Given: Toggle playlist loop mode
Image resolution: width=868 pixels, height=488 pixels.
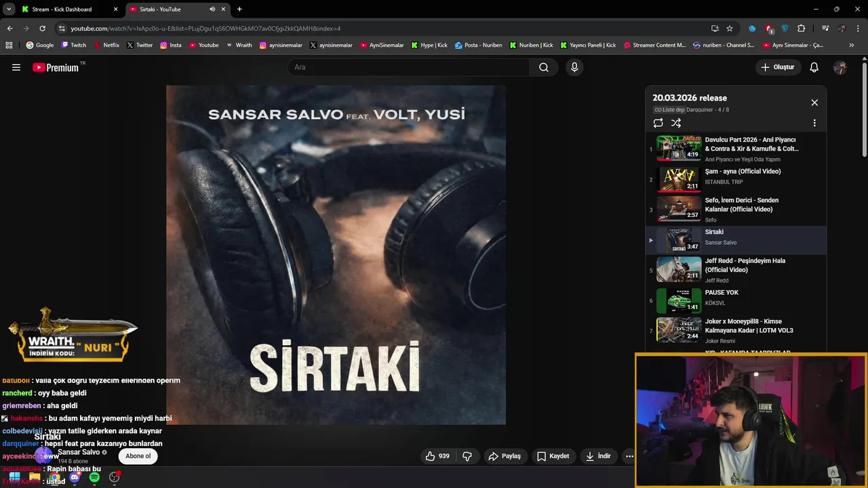Looking at the screenshot, I should point(658,123).
